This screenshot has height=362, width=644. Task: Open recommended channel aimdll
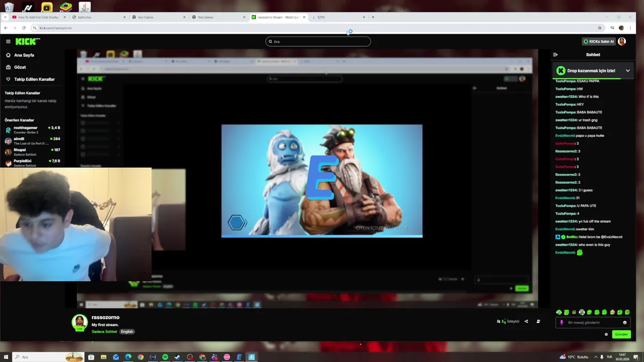[33, 141]
